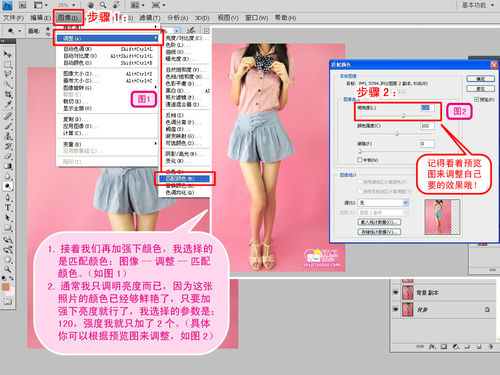The image size is (500, 375).
Task: Click the new adjustment layer icon
Action: pyautogui.click(x=456, y=347)
